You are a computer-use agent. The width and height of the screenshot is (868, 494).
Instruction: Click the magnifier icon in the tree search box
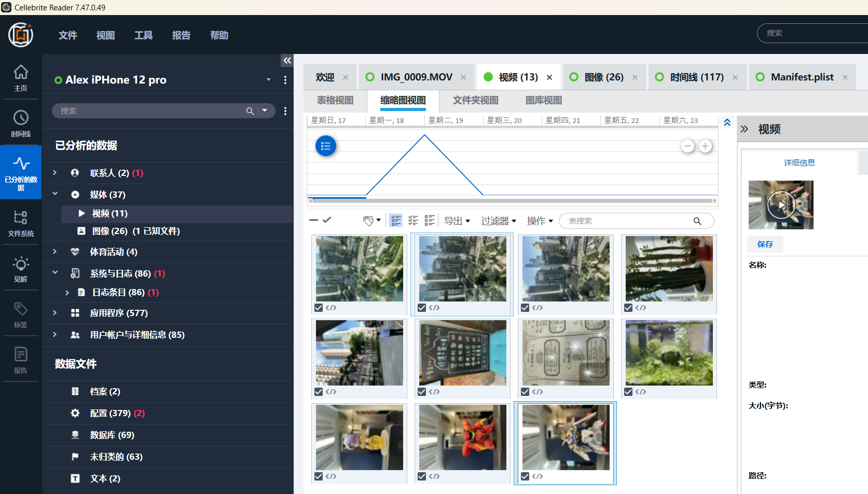tap(250, 111)
